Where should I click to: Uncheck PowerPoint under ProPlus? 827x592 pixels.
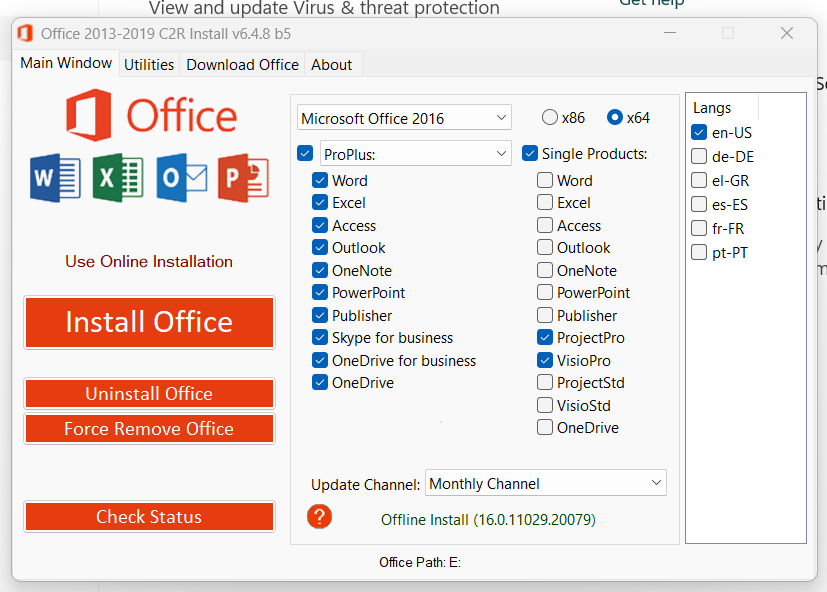point(320,292)
